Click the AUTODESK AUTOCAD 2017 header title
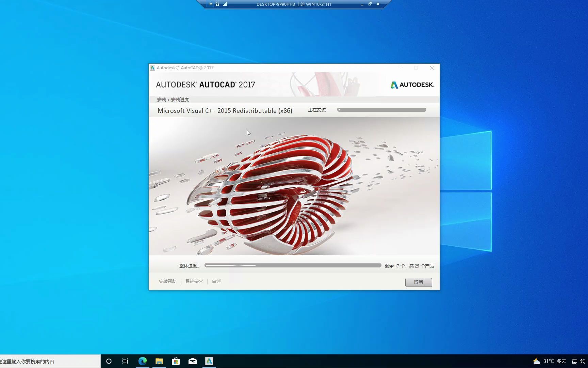The height and width of the screenshot is (368, 588). pos(206,85)
